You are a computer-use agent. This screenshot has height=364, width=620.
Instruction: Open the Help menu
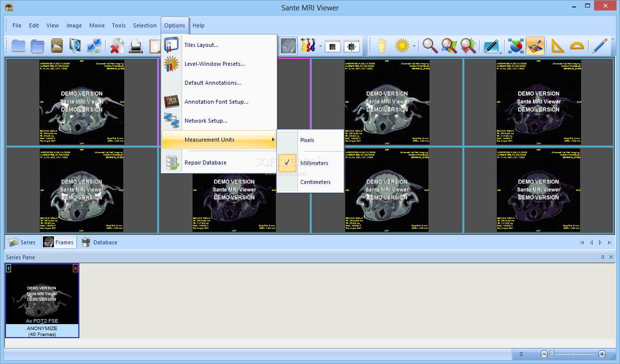coord(199,25)
